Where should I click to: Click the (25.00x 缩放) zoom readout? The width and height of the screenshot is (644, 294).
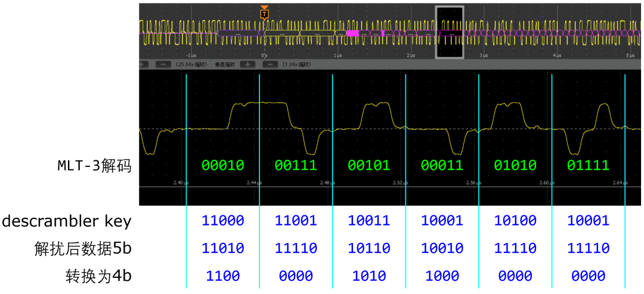(191, 64)
